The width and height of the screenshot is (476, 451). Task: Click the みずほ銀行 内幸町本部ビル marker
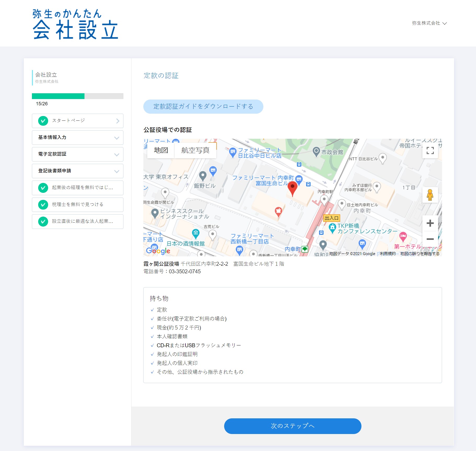coord(377,187)
